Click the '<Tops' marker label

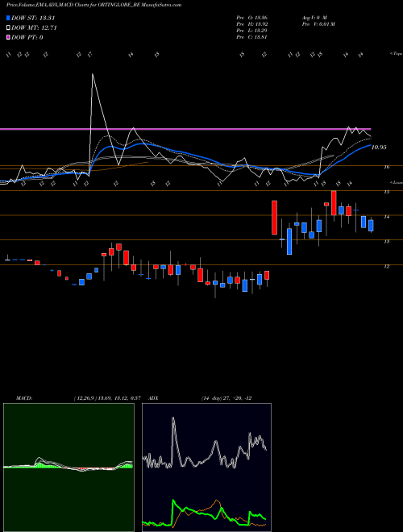[x=396, y=54]
